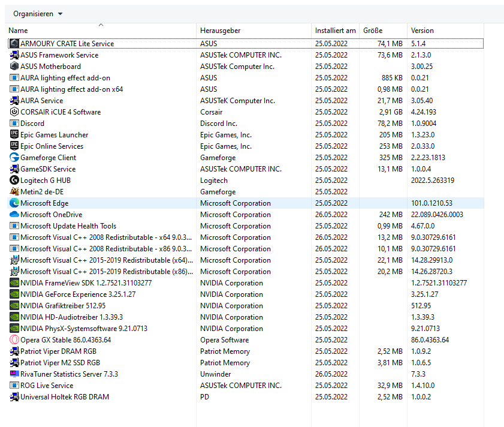Screen dimensions: 504x427
Task: Click the GameSDK Service icon
Action: pos(14,169)
